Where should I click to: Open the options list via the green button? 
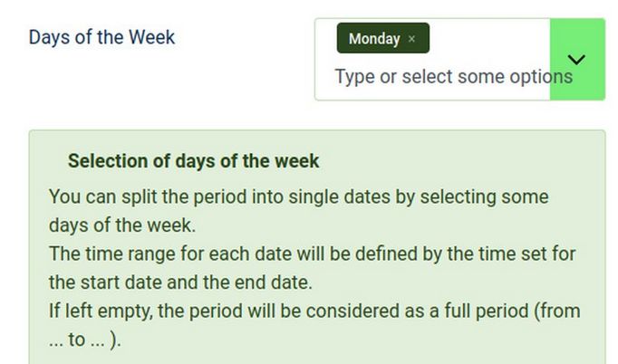pyautogui.click(x=576, y=60)
